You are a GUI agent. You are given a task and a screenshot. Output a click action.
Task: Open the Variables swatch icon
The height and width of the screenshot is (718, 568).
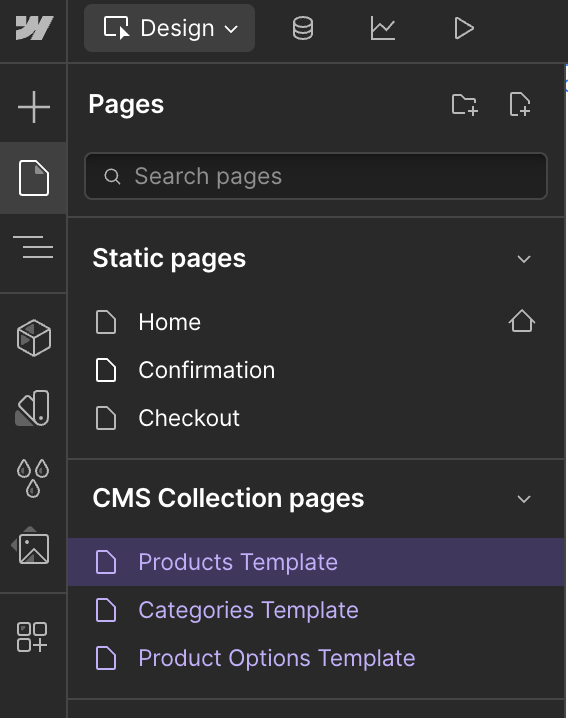tap(33, 408)
